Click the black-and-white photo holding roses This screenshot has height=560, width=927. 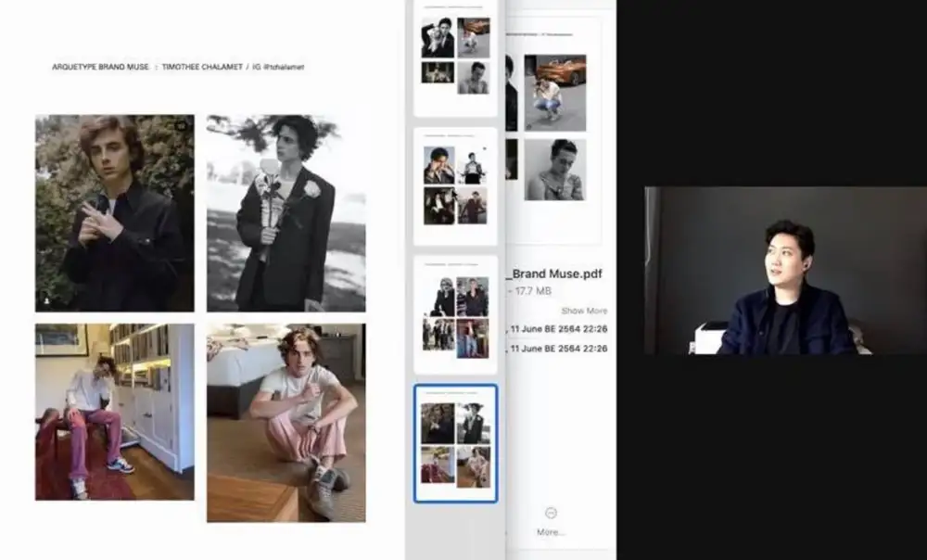[286, 212]
